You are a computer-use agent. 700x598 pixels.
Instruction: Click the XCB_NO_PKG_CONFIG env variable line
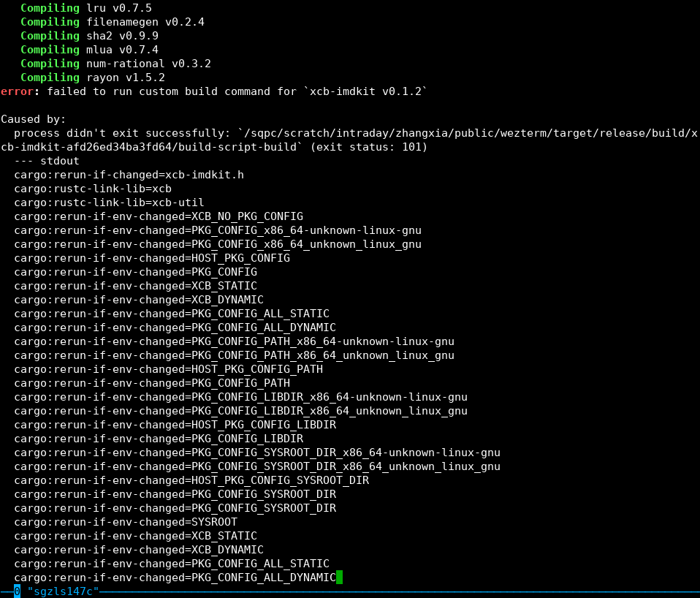point(161,216)
